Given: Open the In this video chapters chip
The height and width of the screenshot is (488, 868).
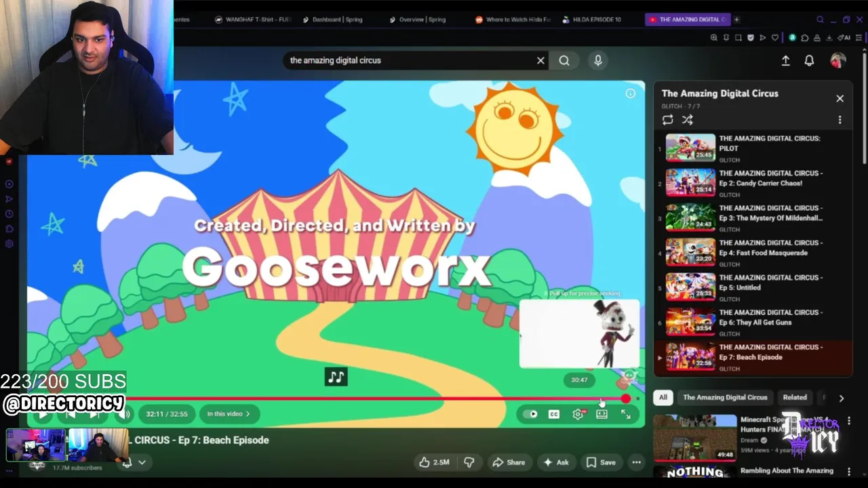Looking at the screenshot, I should (x=229, y=413).
